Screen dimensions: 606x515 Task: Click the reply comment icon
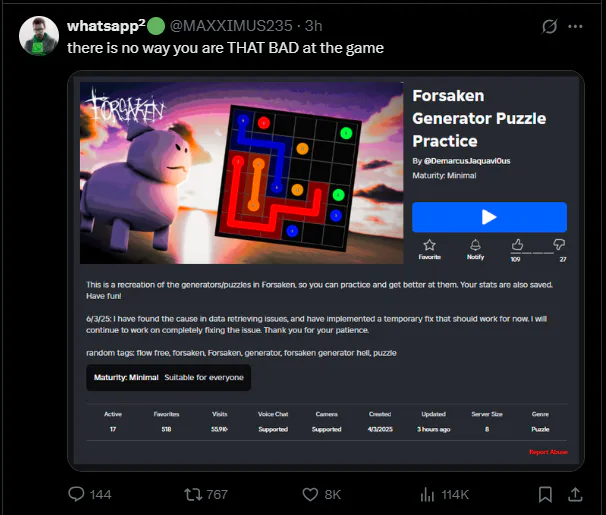coord(76,494)
